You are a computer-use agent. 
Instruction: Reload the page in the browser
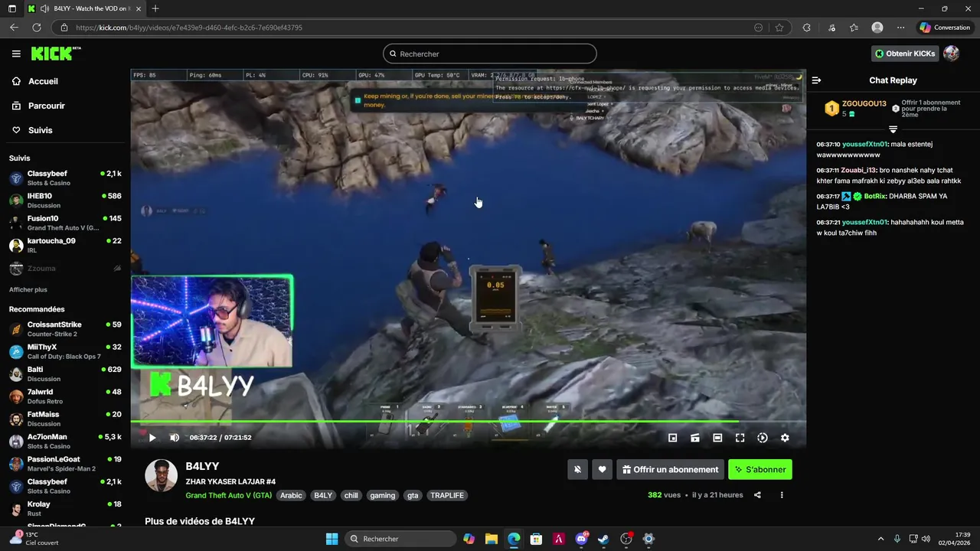coord(36,28)
